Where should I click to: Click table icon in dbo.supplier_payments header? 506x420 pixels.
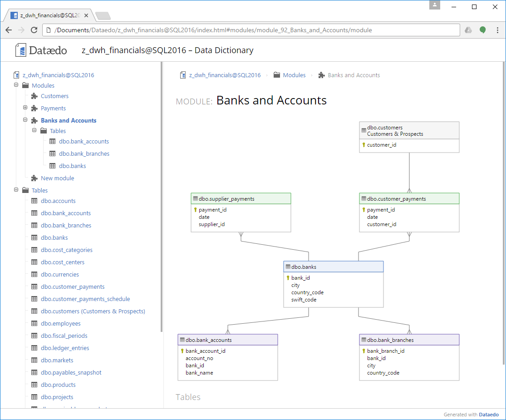click(195, 198)
